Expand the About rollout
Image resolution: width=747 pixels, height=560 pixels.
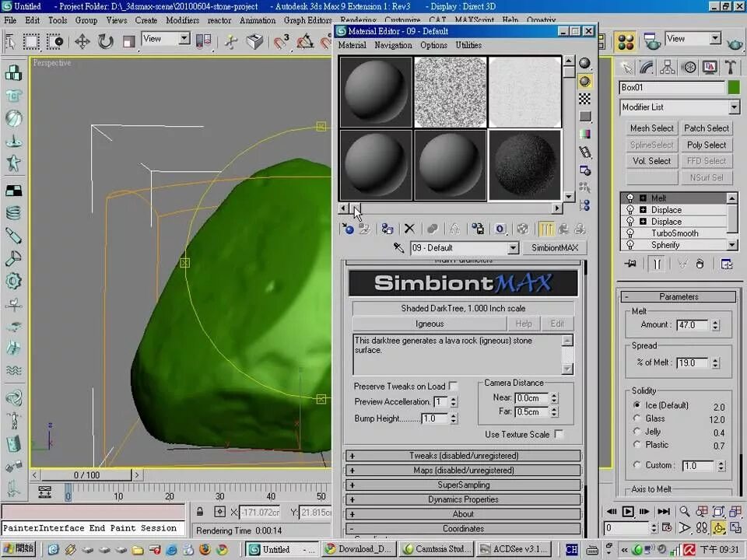tap(463, 514)
